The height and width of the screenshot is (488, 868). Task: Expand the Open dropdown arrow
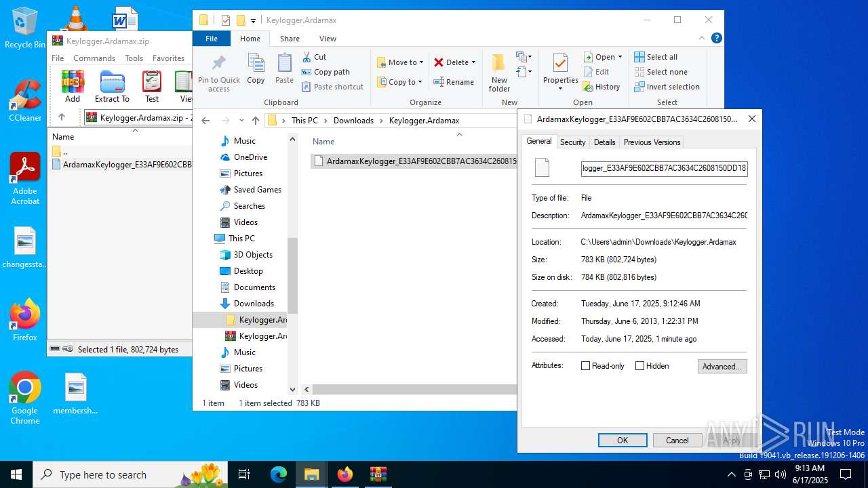click(x=620, y=57)
